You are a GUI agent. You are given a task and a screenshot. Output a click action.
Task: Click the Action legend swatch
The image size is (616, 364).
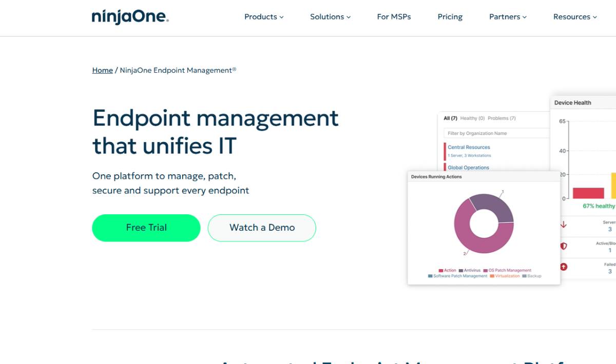[441, 270]
